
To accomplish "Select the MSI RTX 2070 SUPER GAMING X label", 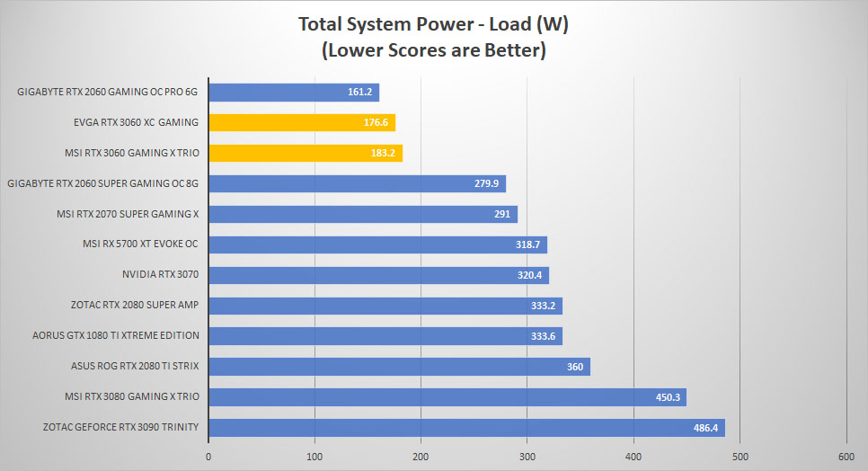I will (x=128, y=214).
